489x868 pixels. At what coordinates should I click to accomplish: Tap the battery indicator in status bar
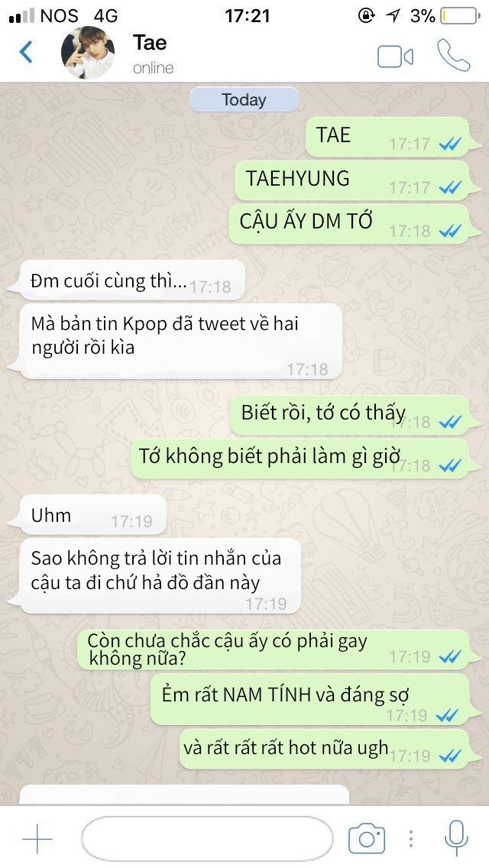click(x=460, y=16)
